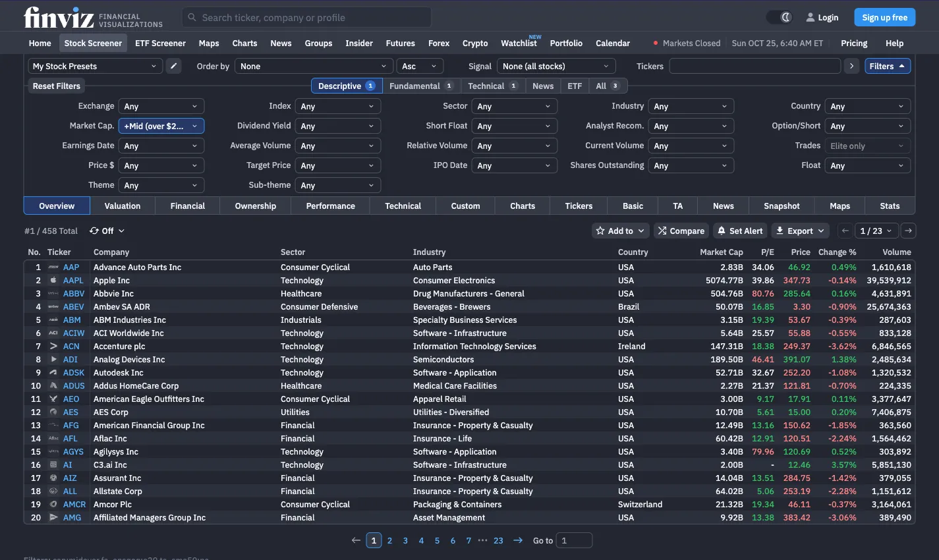
Task: Go to page 5 in pagination
Action: click(437, 540)
